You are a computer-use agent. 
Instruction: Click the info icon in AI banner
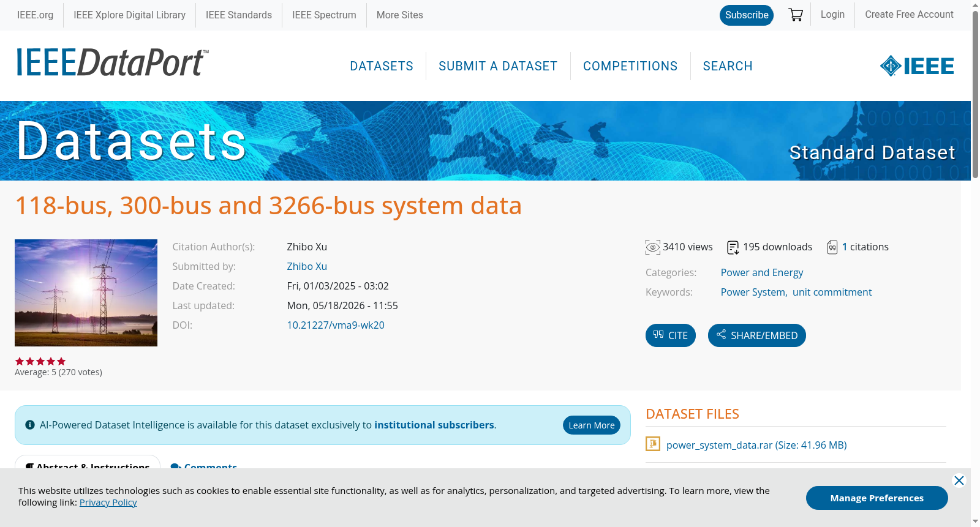(30, 425)
